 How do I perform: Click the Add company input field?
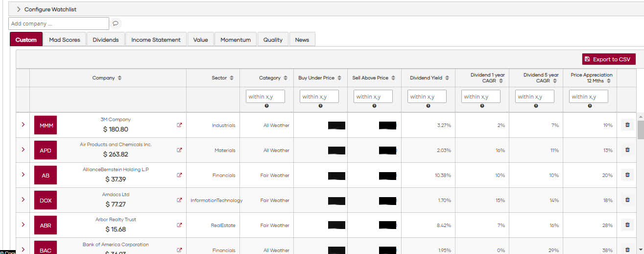click(x=59, y=24)
